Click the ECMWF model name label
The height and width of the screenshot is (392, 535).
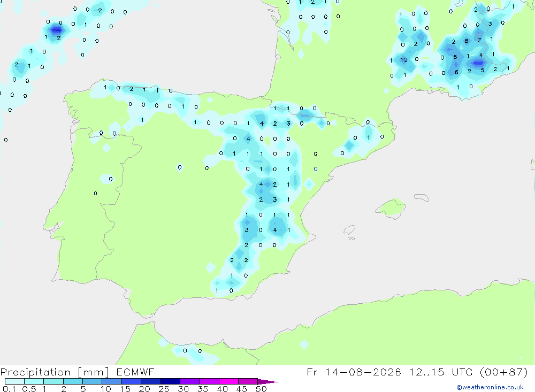(135, 372)
